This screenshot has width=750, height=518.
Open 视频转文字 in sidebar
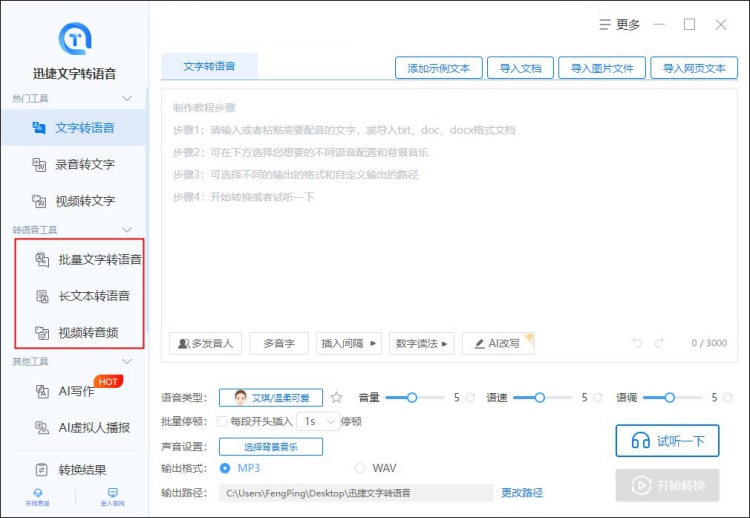coord(75,201)
